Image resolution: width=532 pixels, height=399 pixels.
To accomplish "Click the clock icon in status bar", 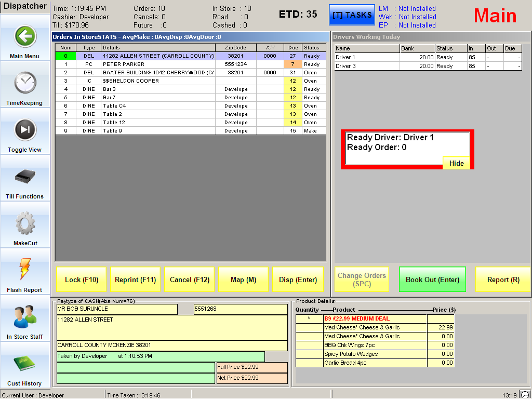I will coord(525,395).
